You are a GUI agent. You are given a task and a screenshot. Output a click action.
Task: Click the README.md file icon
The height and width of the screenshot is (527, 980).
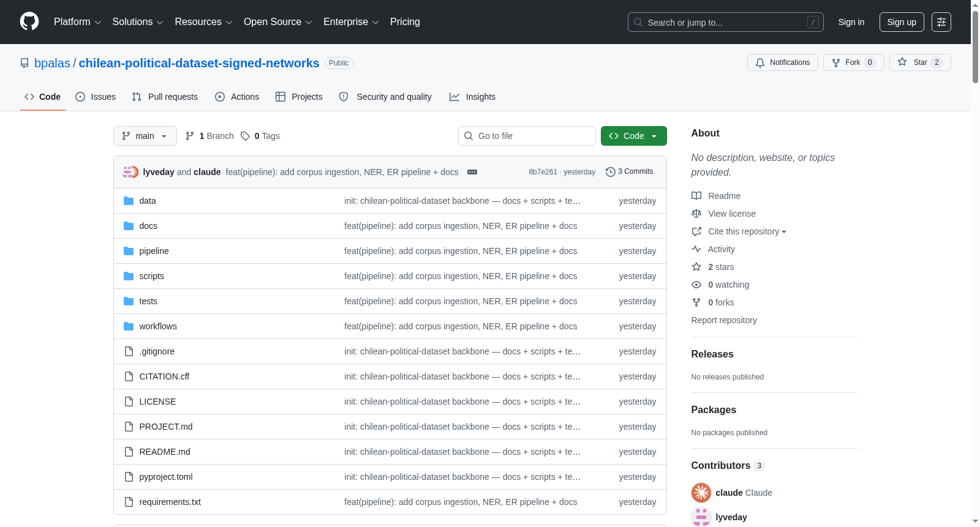pos(129,452)
